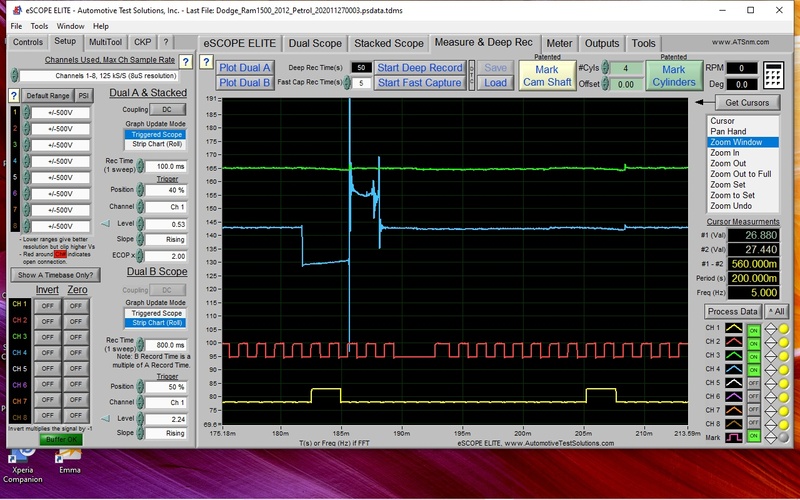
Task: Click the CH 2 diamond position control
Action: 770,342
